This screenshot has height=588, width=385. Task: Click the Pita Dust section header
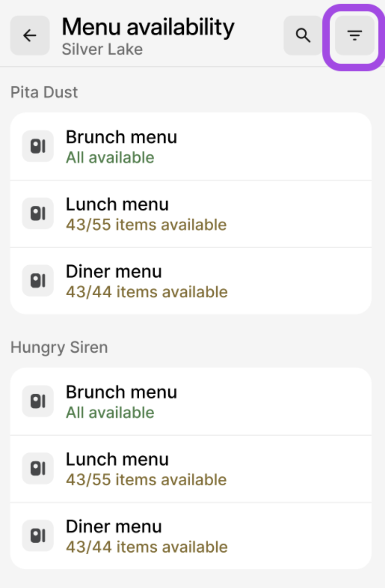[44, 92]
